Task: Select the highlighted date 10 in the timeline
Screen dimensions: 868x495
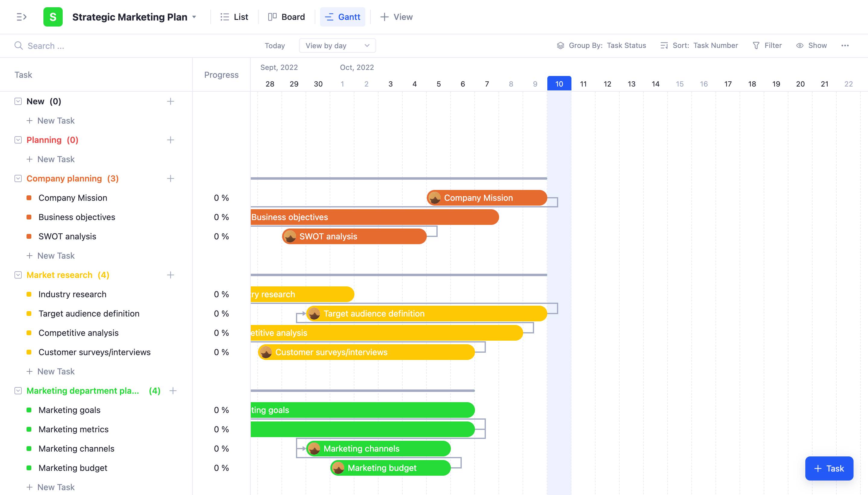Action: 558,84
